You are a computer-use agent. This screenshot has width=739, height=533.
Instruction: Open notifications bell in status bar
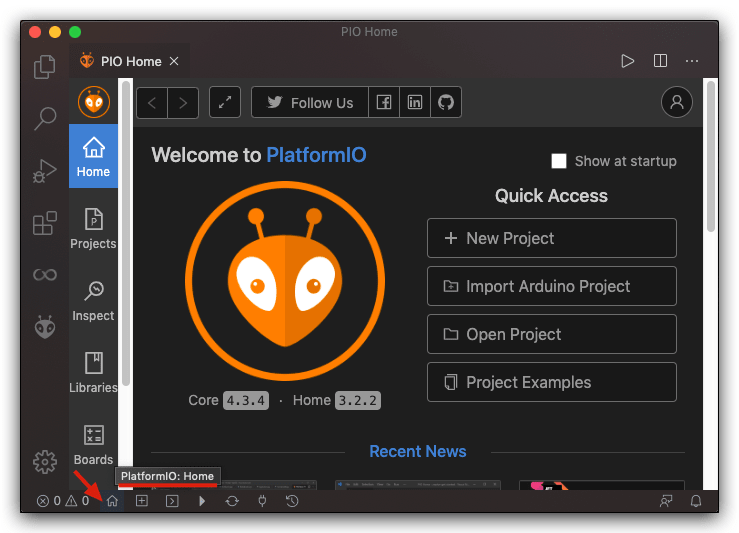[696, 500]
